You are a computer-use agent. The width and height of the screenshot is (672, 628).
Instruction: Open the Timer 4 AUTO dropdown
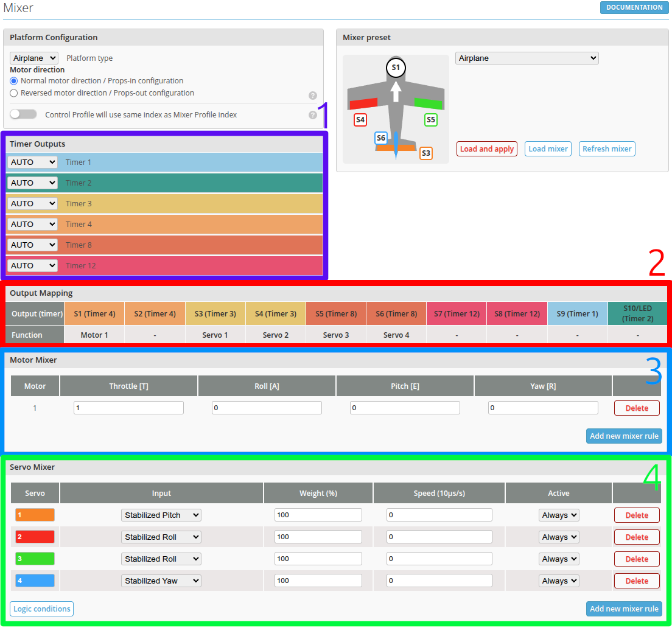33,224
